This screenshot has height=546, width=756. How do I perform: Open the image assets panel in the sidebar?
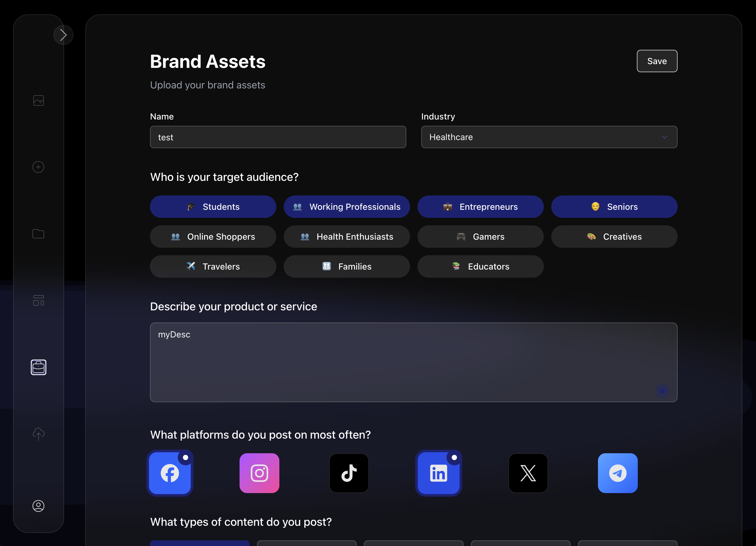point(38,100)
